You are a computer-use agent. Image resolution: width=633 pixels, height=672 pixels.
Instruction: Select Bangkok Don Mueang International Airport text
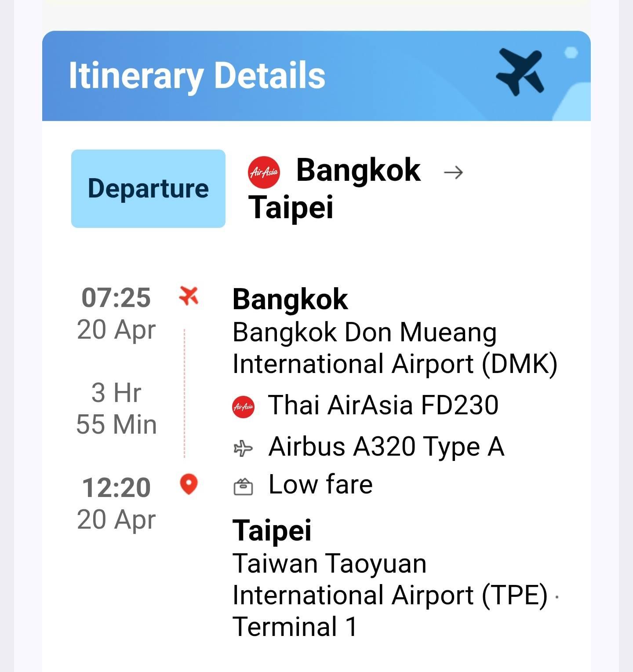click(395, 348)
